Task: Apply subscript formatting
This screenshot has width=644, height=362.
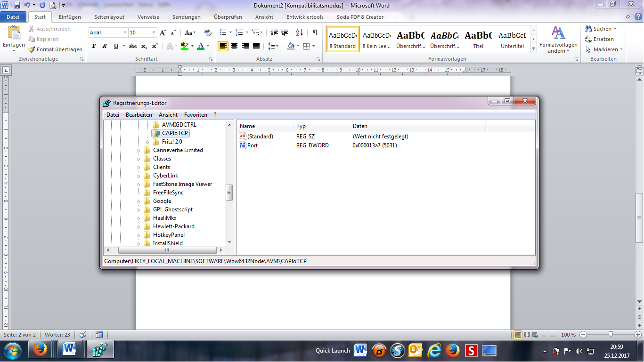Action: pos(144,46)
